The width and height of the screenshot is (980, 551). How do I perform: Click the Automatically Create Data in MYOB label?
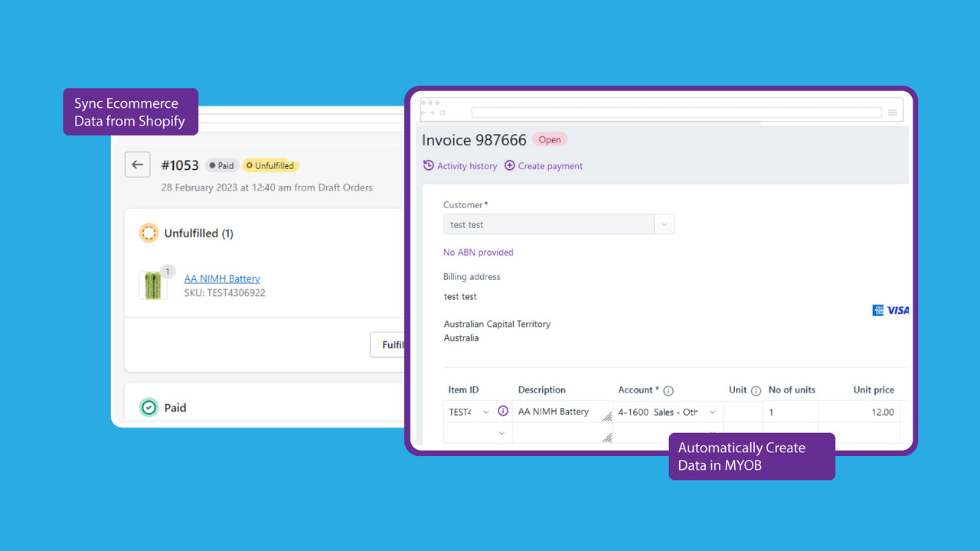click(x=752, y=457)
